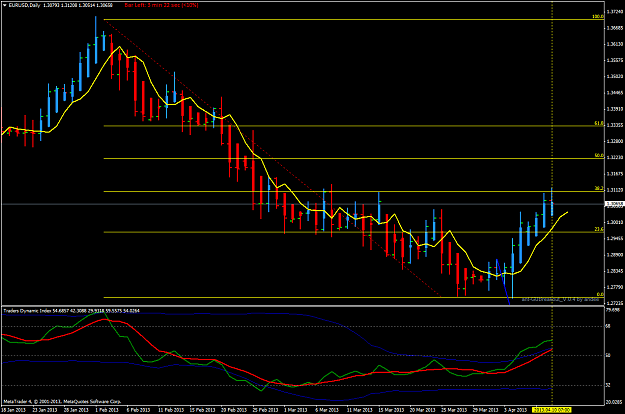Click the 1 Feb 2013 date label
This screenshot has height=414, width=625.
click(108, 410)
